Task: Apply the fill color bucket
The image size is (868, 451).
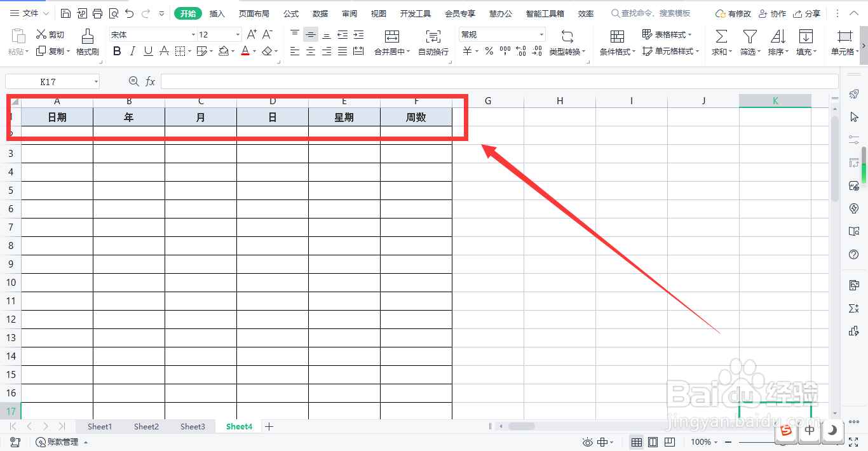Action: coord(223,51)
